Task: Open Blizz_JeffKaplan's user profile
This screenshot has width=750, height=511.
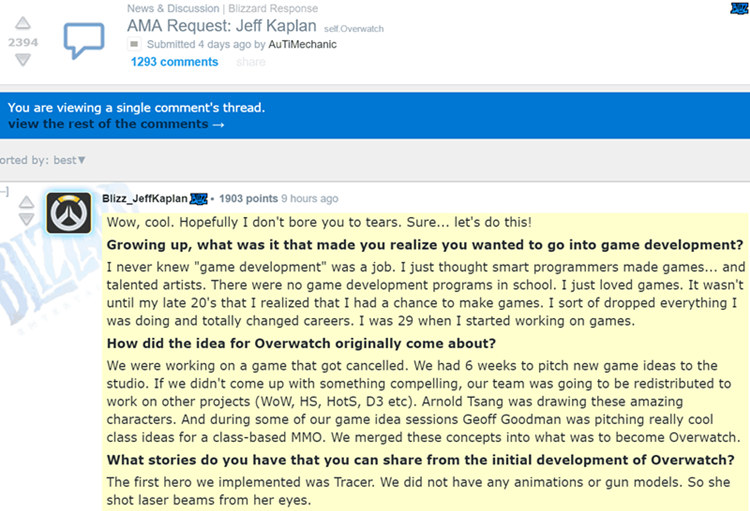Action: (144, 199)
